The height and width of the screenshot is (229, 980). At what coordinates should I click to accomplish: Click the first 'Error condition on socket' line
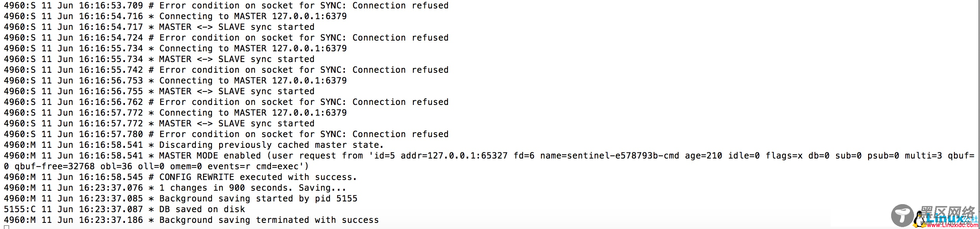226,6
